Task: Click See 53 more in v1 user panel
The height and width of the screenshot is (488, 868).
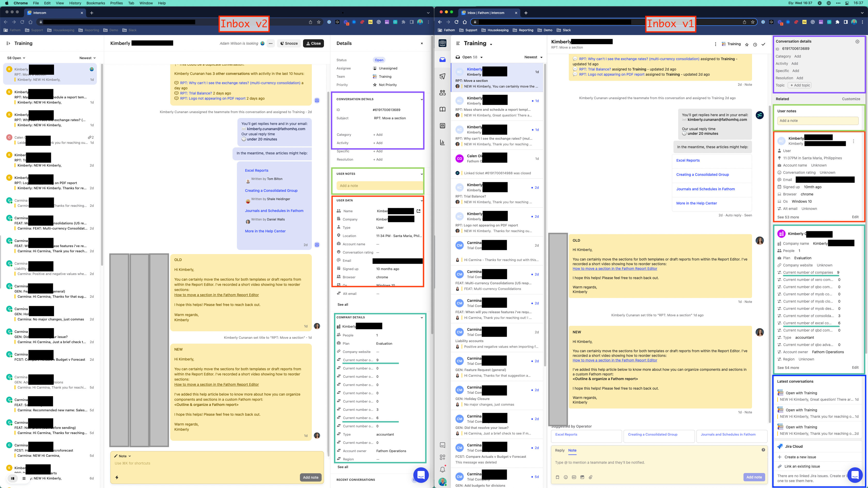Action: coord(788,217)
